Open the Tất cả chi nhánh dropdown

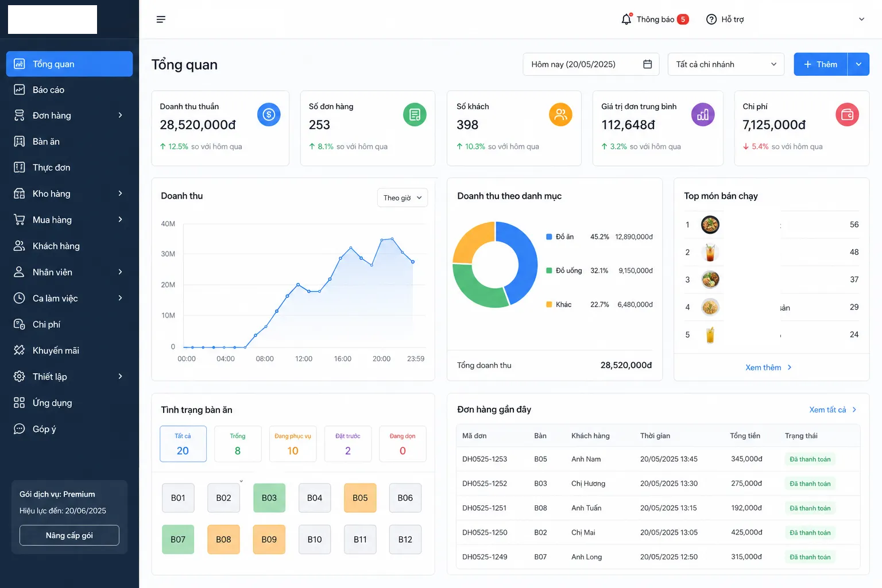[726, 64]
